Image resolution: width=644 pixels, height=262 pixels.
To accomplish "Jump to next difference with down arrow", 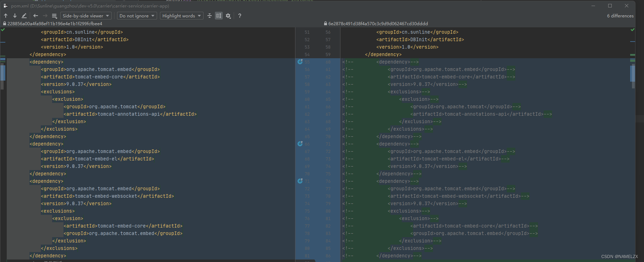I will 15,16.
